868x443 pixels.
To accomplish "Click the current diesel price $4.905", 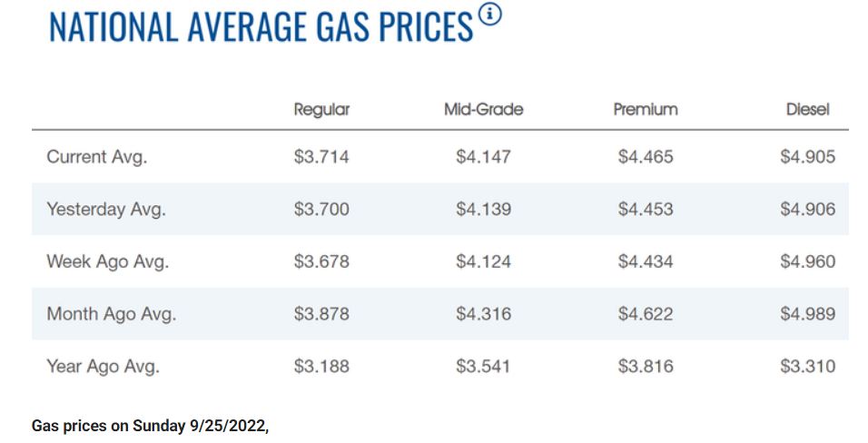I will [x=807, y=157].
